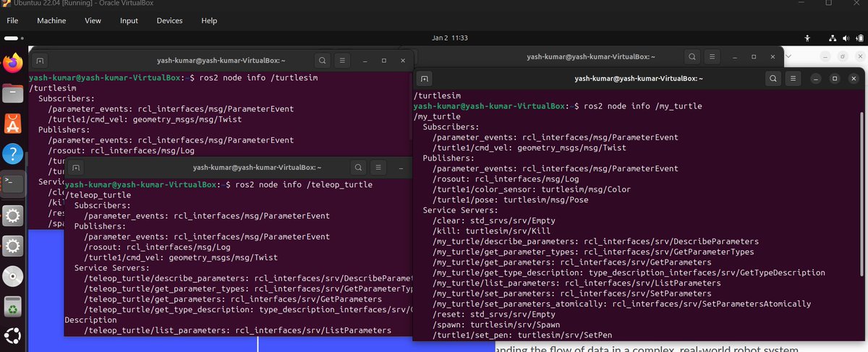Open the VirtualBox View menu
Viewport: 868px width, 352px height.
[93, 21]
